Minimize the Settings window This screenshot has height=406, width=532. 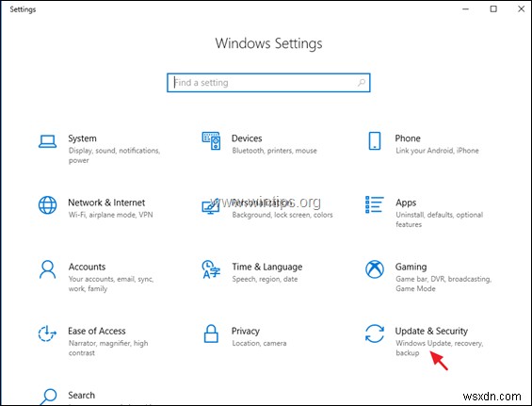point(465,9)
